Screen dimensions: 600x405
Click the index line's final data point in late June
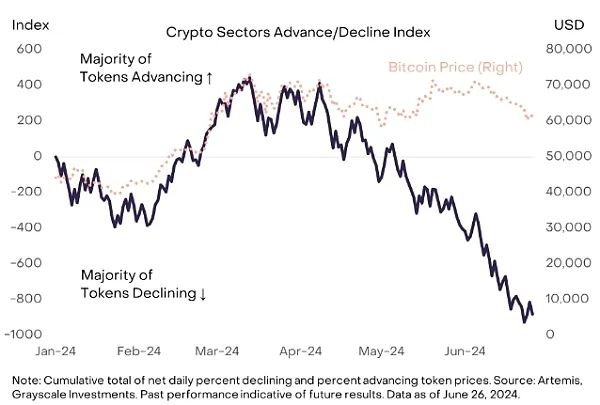(533, 314)
